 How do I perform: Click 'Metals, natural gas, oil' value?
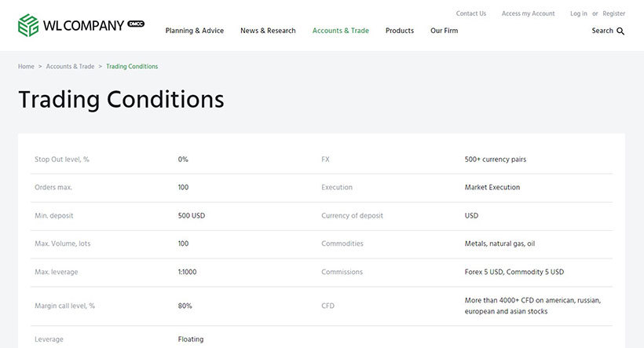coord(499,244)
